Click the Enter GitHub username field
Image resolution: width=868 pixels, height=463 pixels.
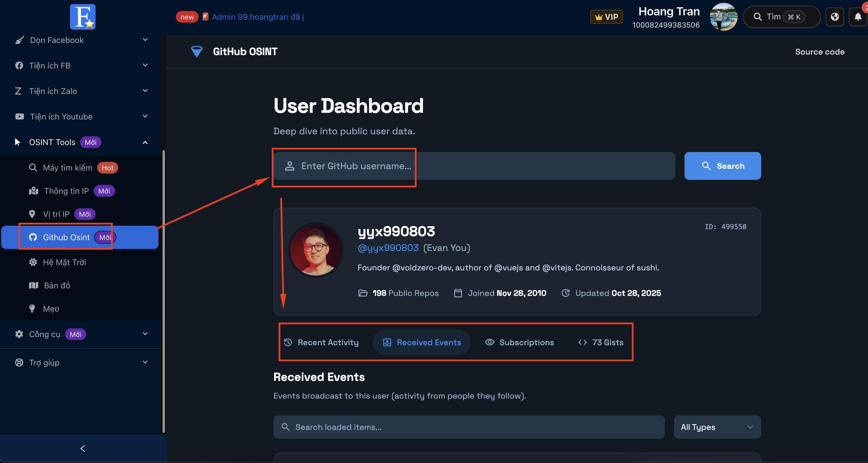coord(474,166)
